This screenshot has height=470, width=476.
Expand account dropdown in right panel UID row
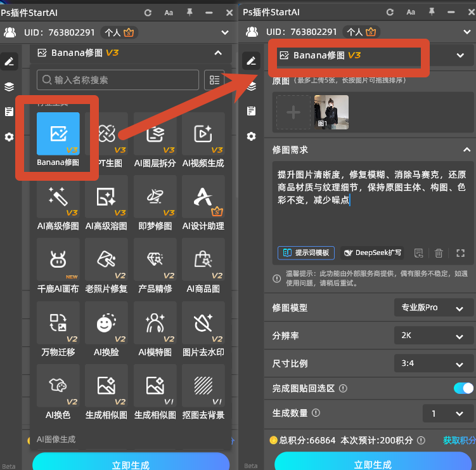[467, 32]
